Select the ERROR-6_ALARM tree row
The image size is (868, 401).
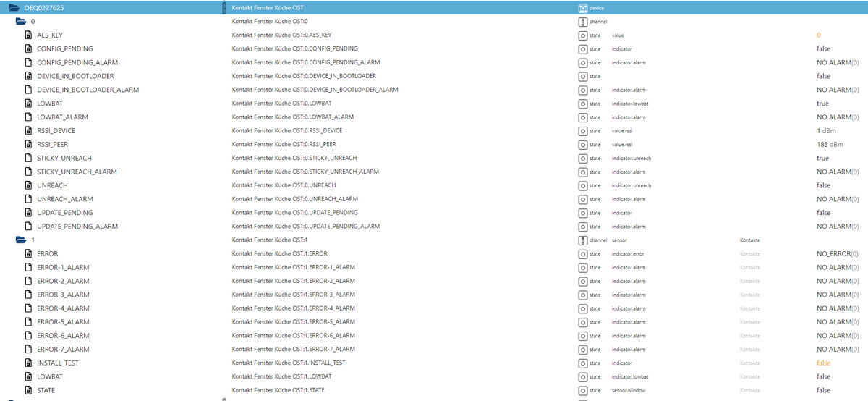pos(434,335)
